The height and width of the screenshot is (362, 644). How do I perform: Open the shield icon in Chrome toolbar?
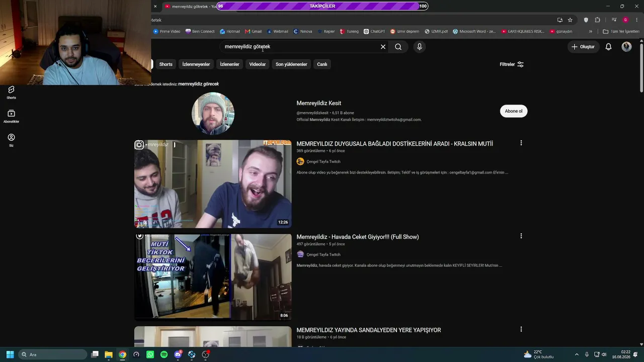(x=586, y=20)
